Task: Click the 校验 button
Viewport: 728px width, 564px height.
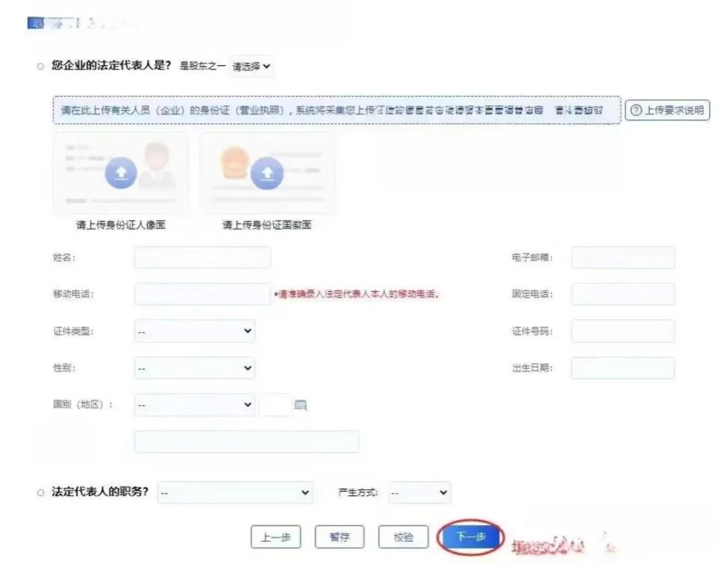Action: [x=402, y=536]
